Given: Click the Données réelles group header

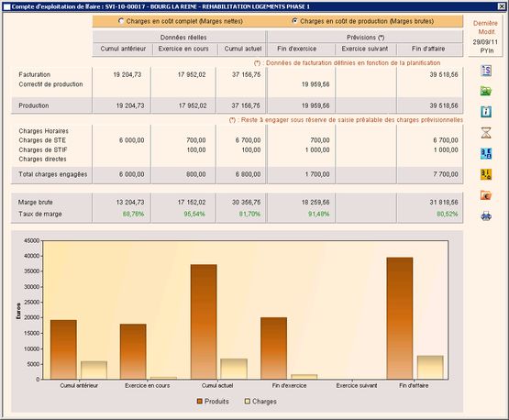Looking at the screenshot, I should (183, 38).
